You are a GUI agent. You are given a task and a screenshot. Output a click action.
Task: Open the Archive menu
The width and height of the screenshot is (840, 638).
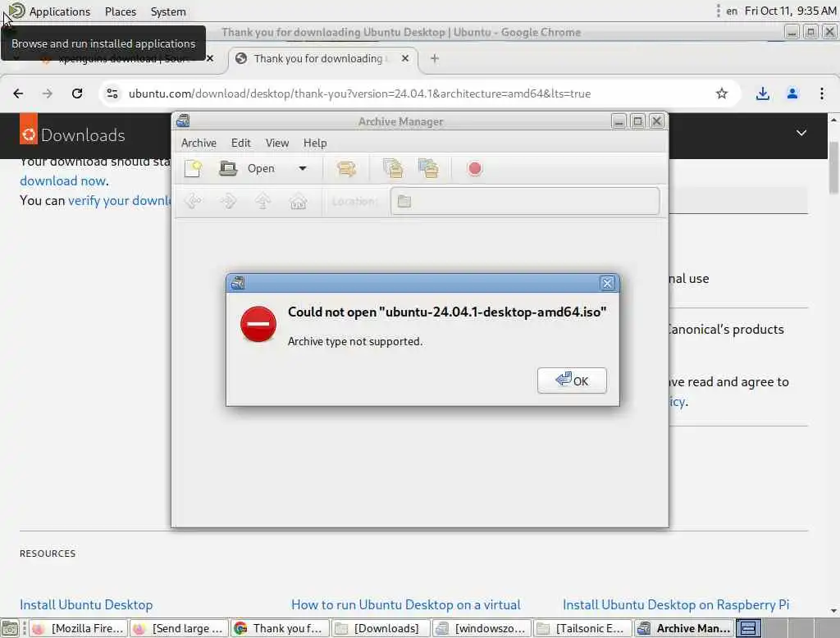point(199,143)
